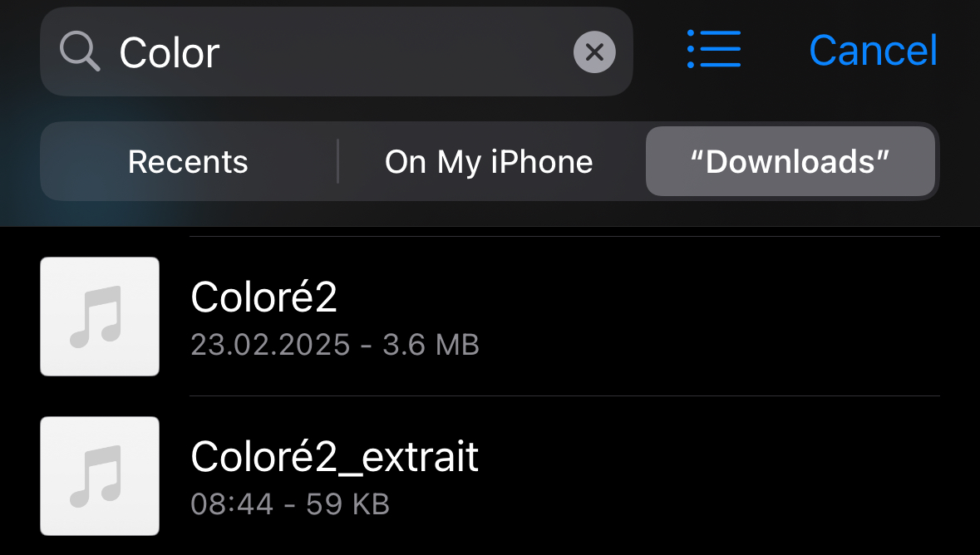The image size is (980, 555).
Task: Select the On My iPhone scope
Action: tap(489, 161)
